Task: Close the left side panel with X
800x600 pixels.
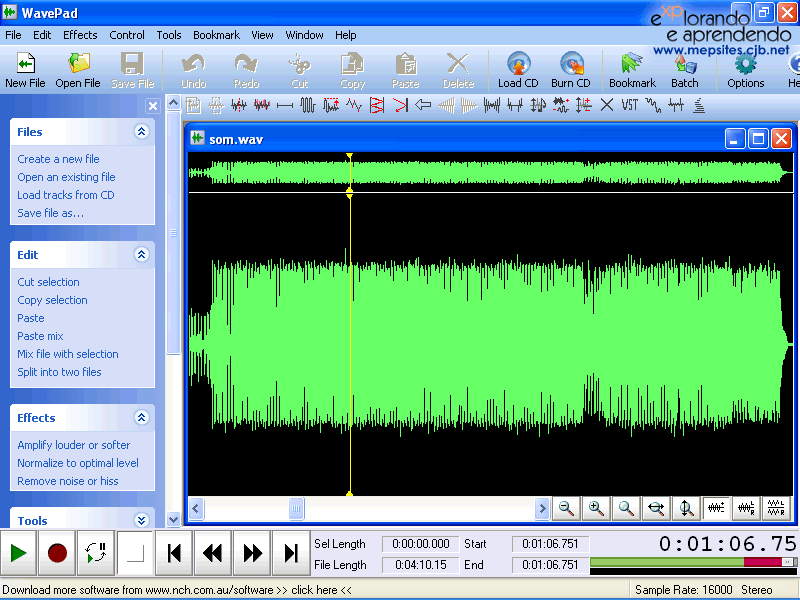Action: pos(152,106)
